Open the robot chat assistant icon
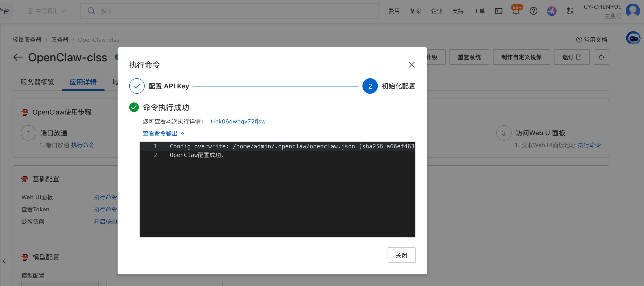644x286 pixels. click(633, 38)
